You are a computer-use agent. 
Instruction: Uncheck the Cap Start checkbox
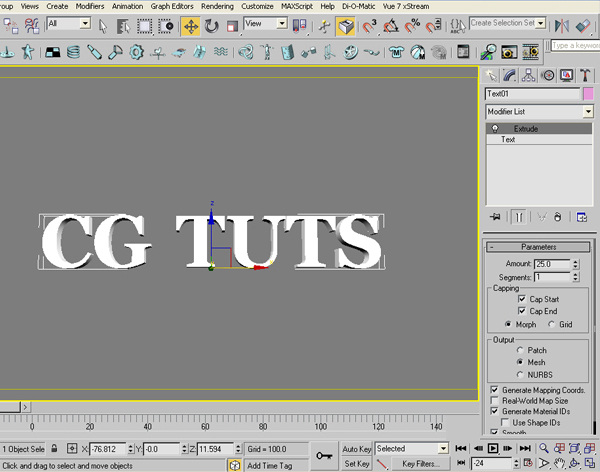pyautogui.click(x=522, y=298)
